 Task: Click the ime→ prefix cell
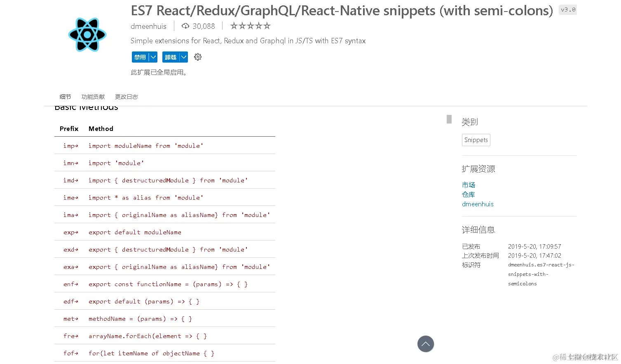71,198
